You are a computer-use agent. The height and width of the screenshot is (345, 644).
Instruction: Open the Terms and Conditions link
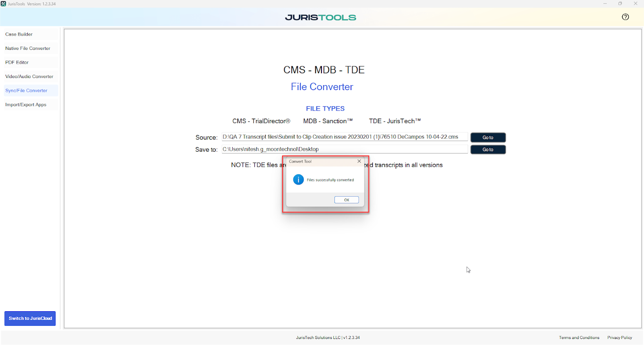[579, 338]
